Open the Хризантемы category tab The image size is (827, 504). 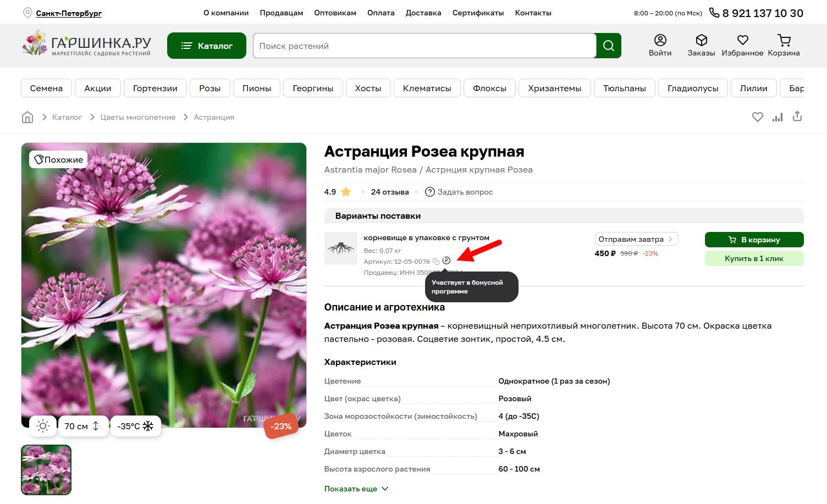(x=554, y=87)
